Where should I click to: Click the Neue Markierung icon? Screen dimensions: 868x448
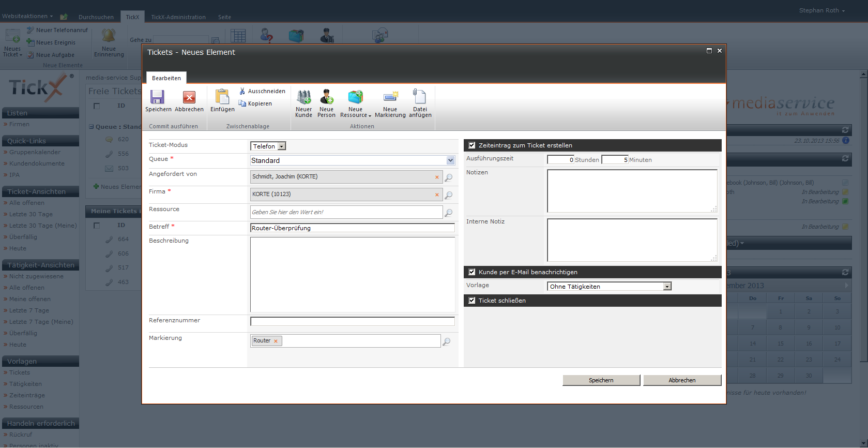[390, 97]
